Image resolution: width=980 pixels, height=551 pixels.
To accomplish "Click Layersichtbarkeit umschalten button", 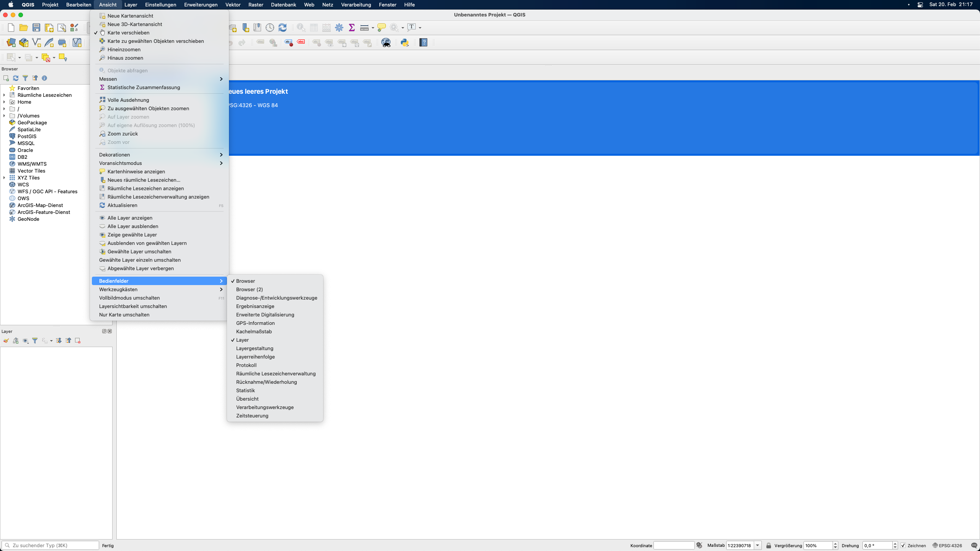I will (x=132, y=306).
